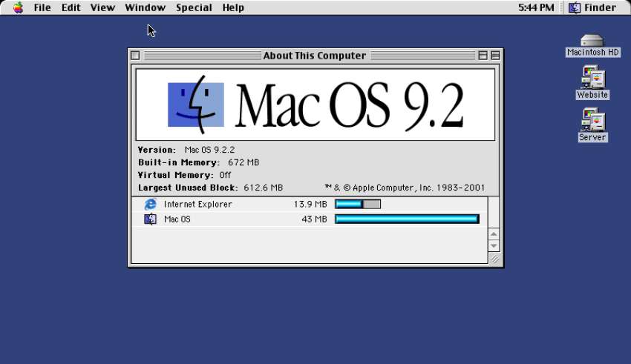The image size is (631, 364).
Task: Click the Internet Explorer memory usage bar
Action: [358, 204]
